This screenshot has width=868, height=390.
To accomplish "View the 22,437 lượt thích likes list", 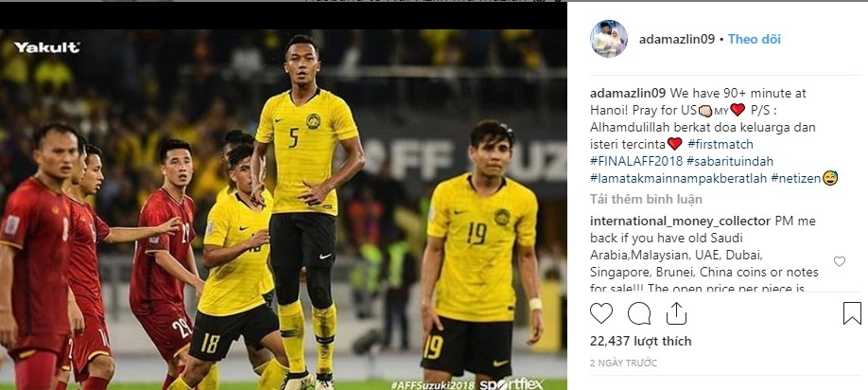I will coord(640,341).
